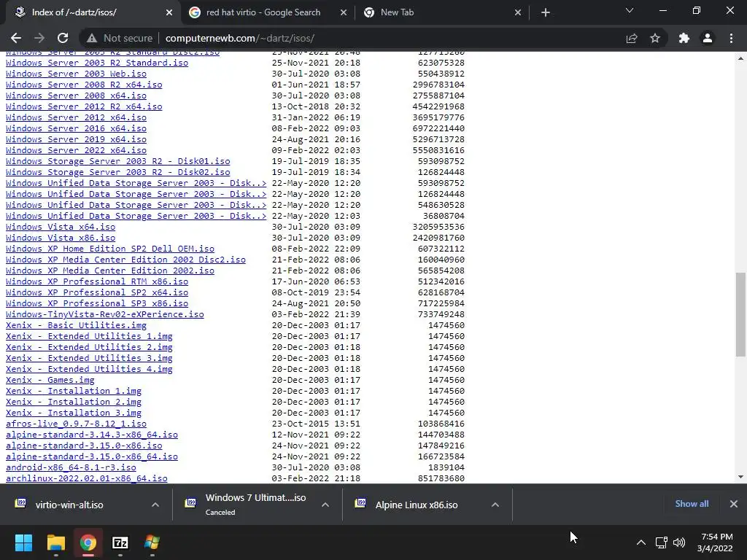Open Xenix_-_Basic_Utilities.img link

click(76, 326)
